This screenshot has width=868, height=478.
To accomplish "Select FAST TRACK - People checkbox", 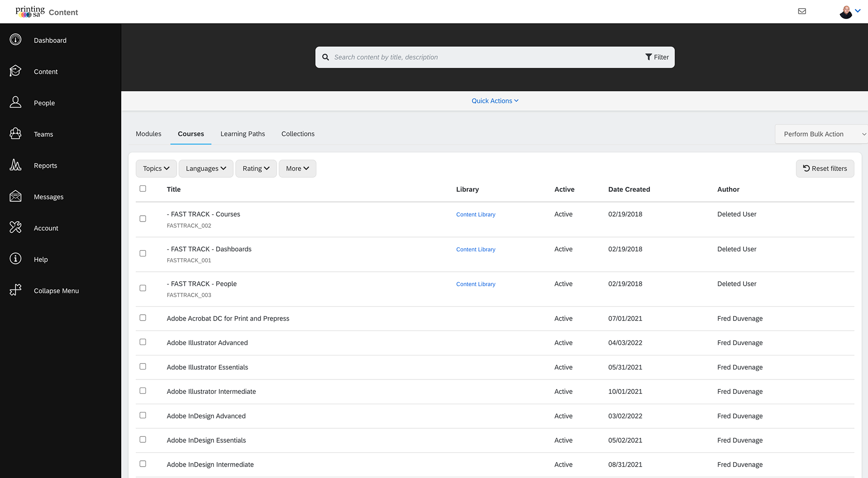I will pos(143,289).
